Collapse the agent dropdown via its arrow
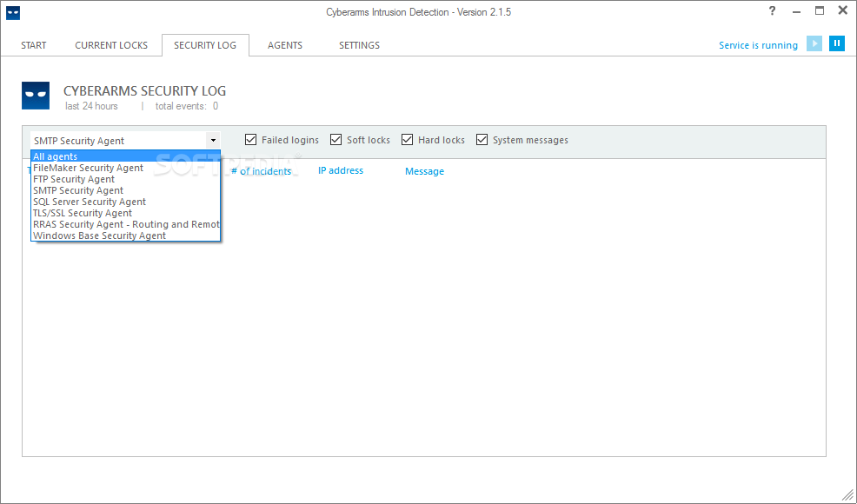 [x=213, y=141]
